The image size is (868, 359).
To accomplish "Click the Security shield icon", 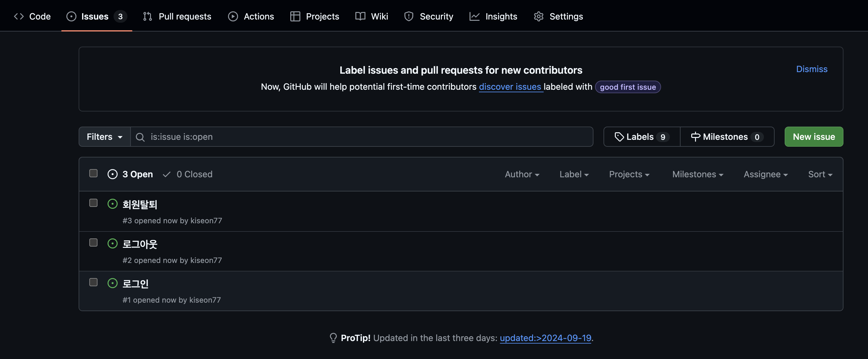I will click(409, 16).
